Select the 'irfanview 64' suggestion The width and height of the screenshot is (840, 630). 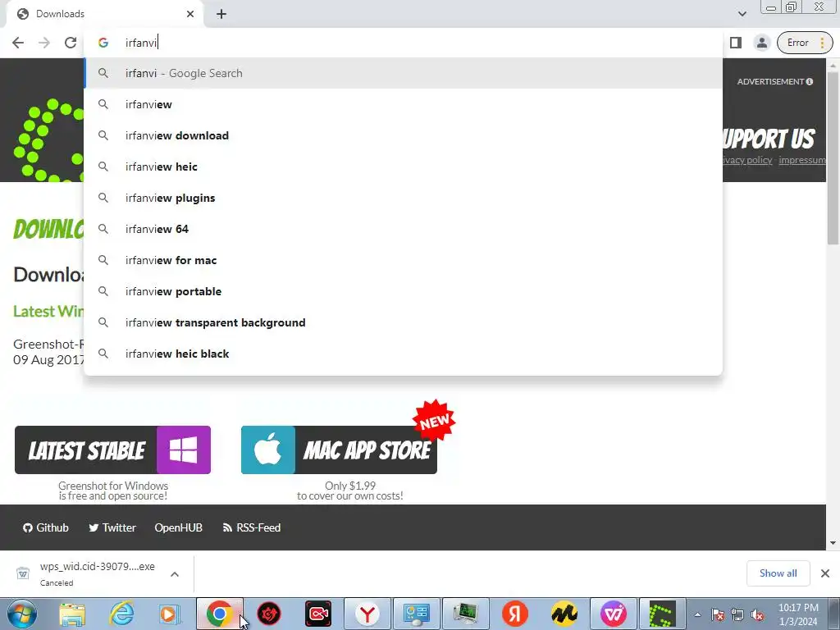point(403,229)
